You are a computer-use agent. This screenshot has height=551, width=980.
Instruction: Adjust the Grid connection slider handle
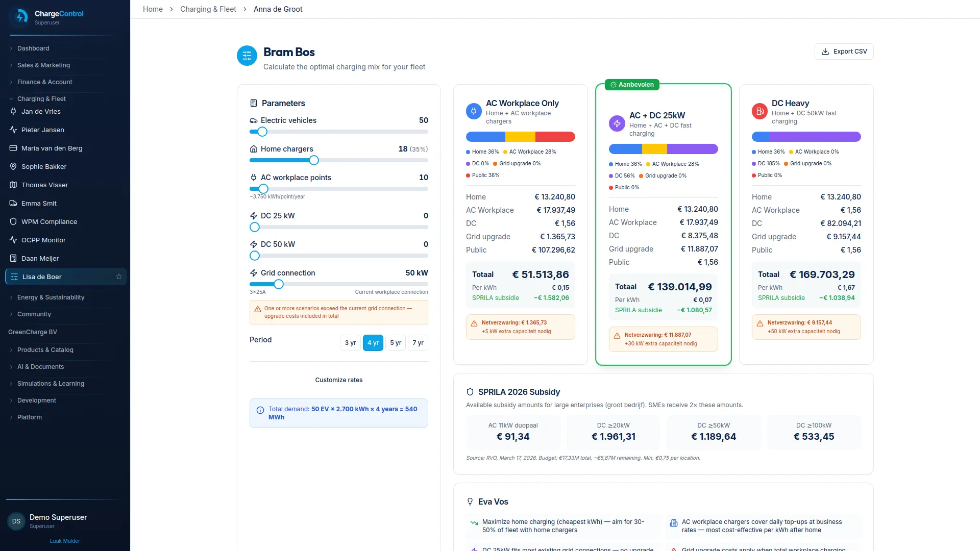tap(279, 284)
